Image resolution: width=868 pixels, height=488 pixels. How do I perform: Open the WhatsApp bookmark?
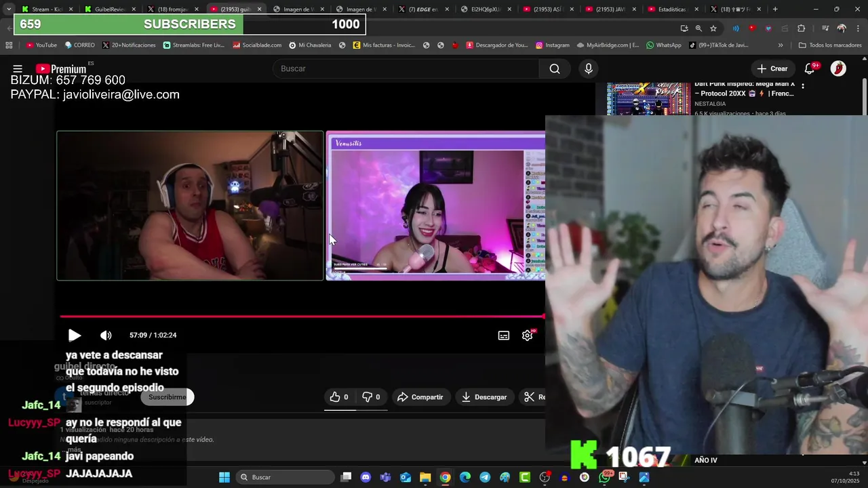click(x=663, y=45)
